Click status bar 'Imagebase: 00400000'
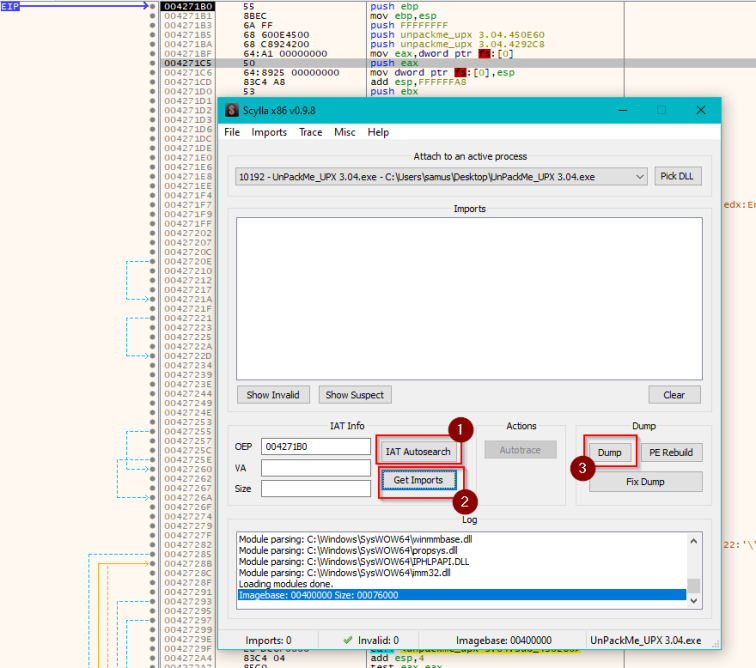Viewport: 756px width, 668px height. coord(504,641)
